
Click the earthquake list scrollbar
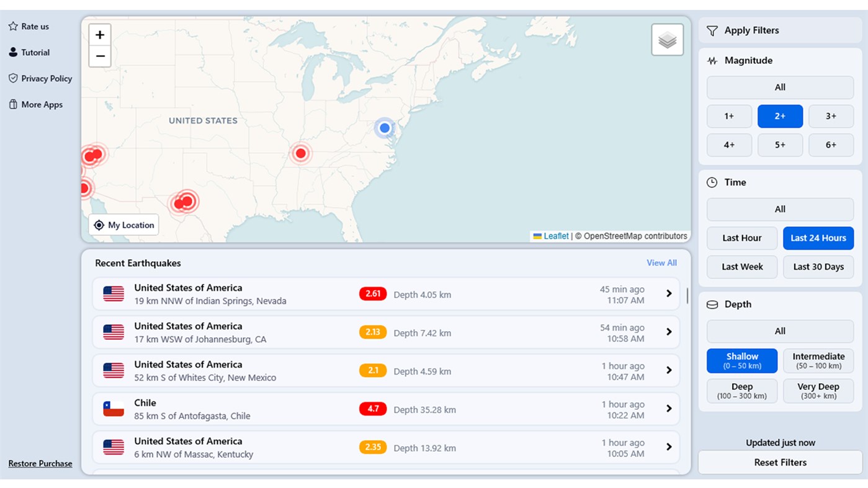(687, 296)
